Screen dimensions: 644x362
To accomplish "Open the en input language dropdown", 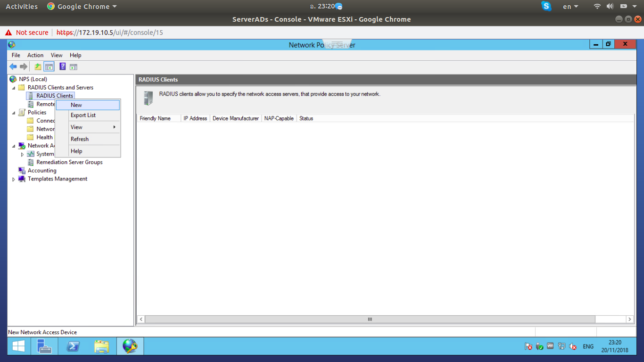I will [570, 6].
